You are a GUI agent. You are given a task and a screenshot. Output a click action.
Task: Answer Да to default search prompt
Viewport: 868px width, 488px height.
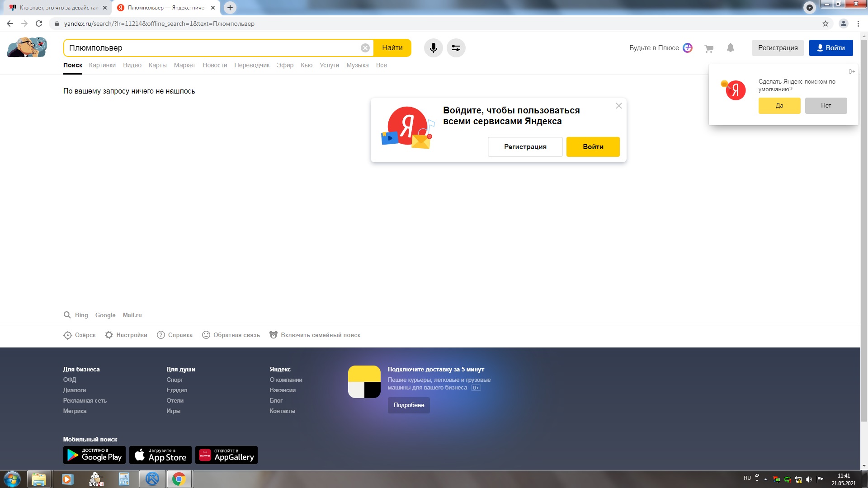click(x=779, y=106)
